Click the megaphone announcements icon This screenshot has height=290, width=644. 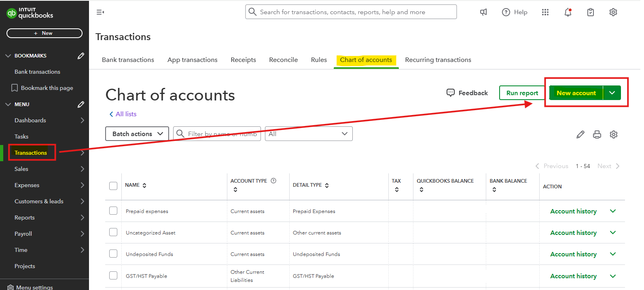[483, 12]
